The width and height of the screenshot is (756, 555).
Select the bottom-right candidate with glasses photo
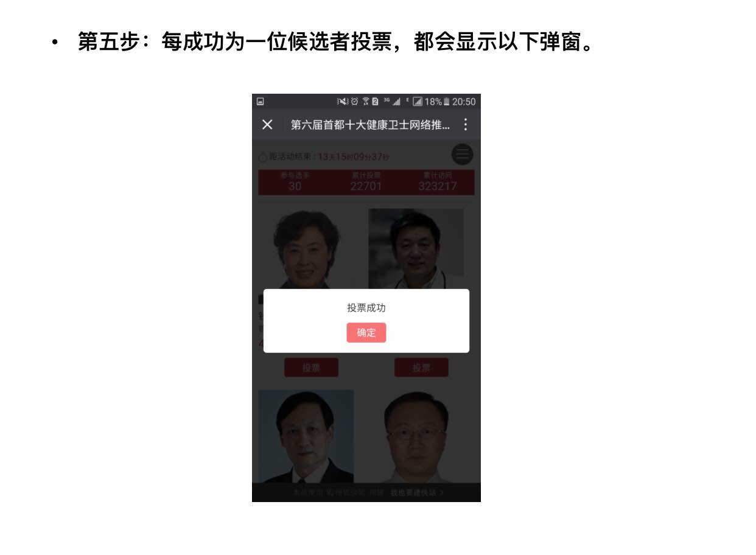click(x=416, y=436)
